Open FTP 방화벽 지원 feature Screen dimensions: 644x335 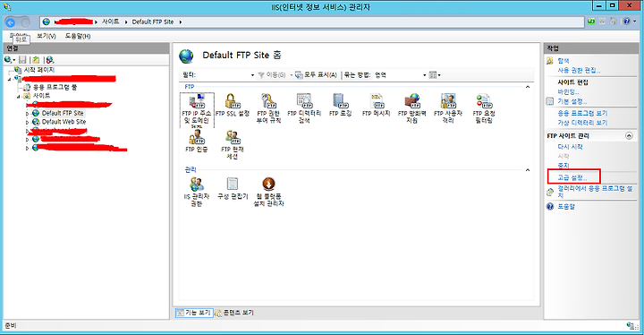(x=412, y=109)
